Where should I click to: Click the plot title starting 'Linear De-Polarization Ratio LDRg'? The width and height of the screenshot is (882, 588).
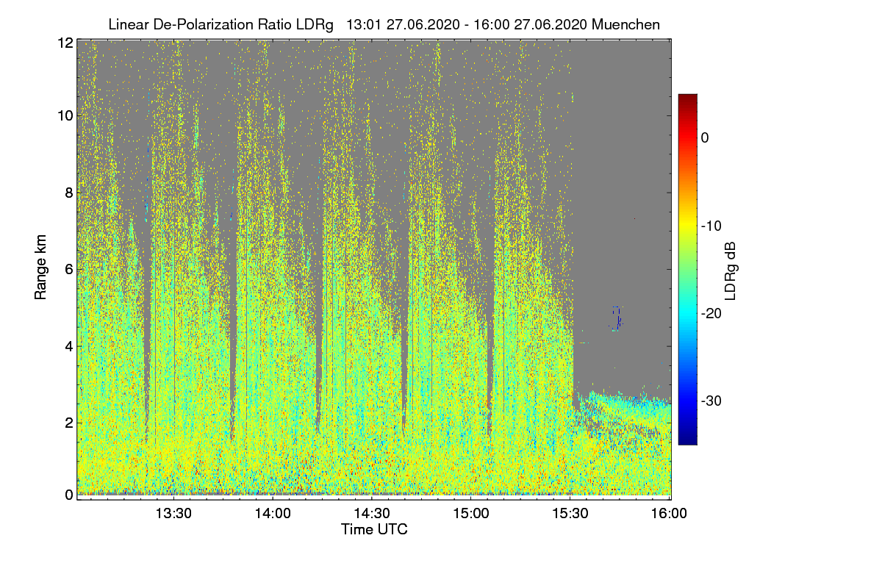[x=384, y=24]
